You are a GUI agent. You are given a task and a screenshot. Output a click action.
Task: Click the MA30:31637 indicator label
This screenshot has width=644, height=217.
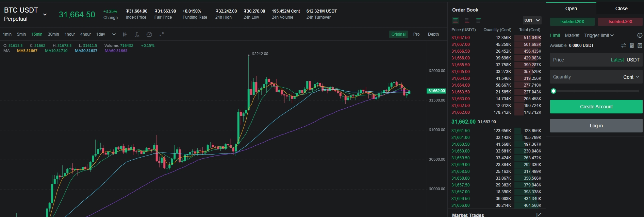pos(86,51)
